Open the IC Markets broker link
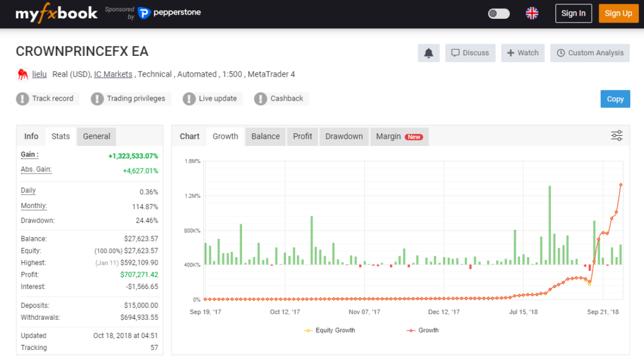The width and height of the screenshot is (644, 362). (113, 74)
